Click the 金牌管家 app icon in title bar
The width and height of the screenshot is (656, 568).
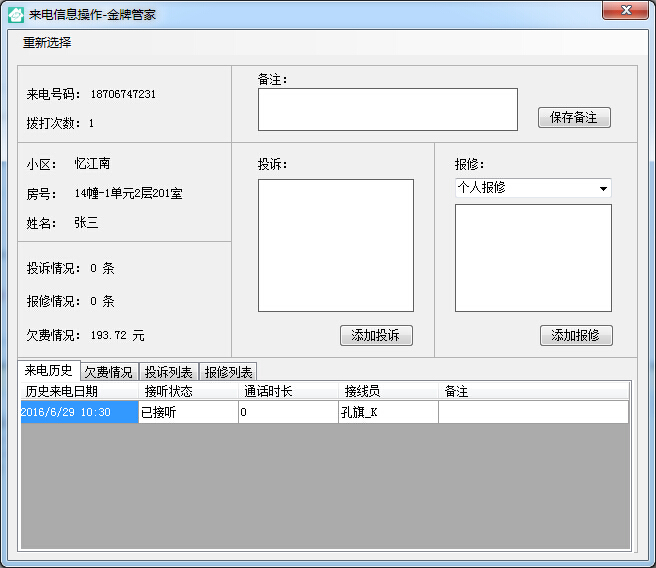click(x=16, y=15)
